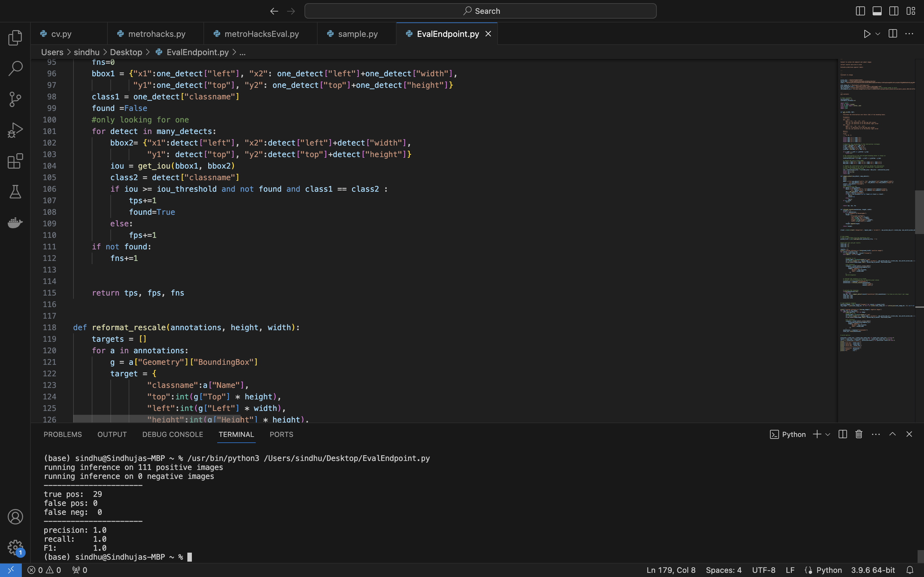The height and width of the screenshot is (577, 924).
Task: Click the Spaces: 4 indentation setting
Action: [x=723, y=570]
